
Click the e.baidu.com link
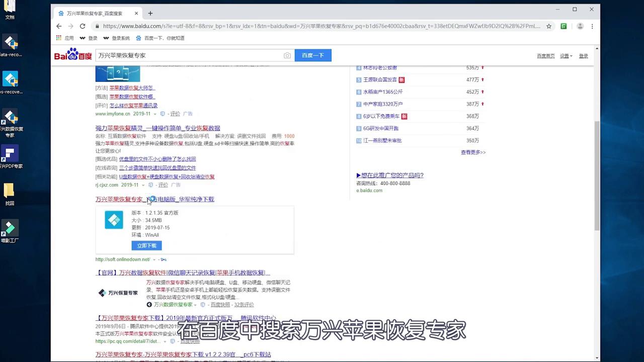(x=369, y=191)
